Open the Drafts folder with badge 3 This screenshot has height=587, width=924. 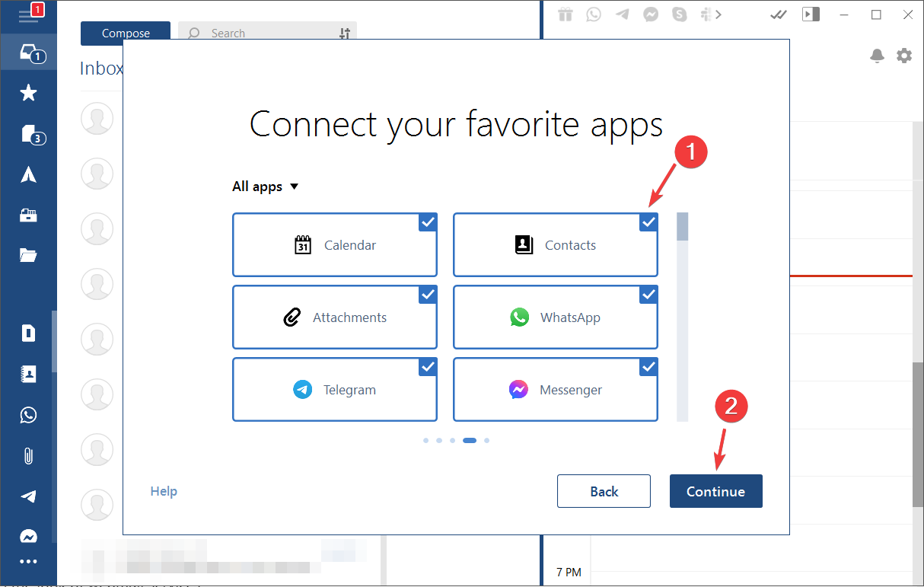[x=29, y=134]
